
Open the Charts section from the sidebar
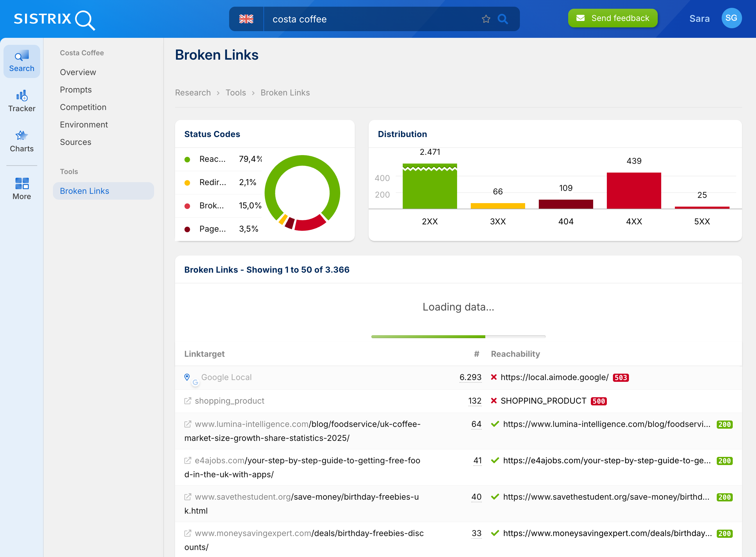coord(21,141)
